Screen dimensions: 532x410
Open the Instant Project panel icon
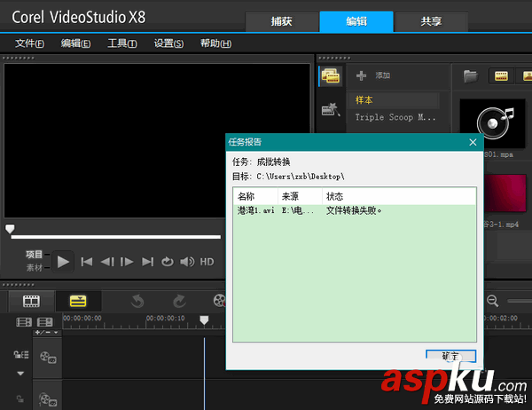coord(331,109)
